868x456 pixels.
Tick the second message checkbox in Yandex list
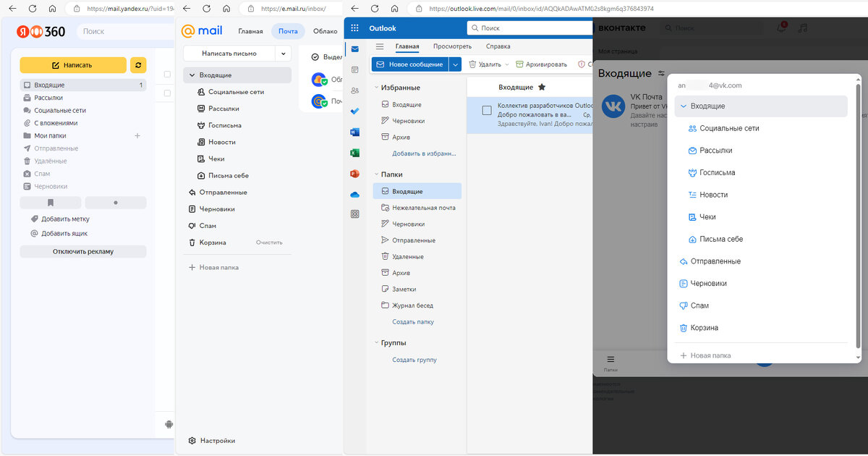point(168,93)
